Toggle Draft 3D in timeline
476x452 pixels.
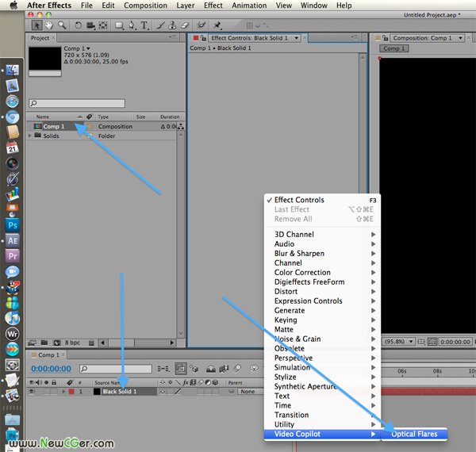point(194,369)
